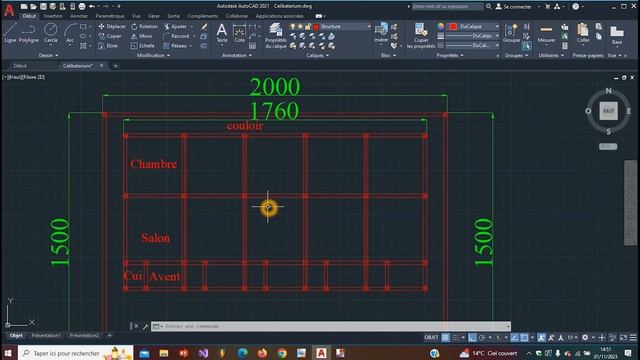Expand the Utilitaires panel
Image resolution: width=640 pixels, height=360 pixels.
(x=551, y=55)
